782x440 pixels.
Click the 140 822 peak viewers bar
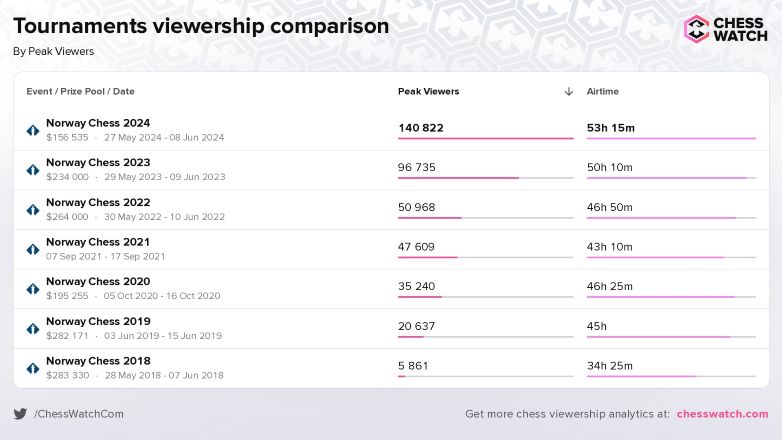(485, 139)
